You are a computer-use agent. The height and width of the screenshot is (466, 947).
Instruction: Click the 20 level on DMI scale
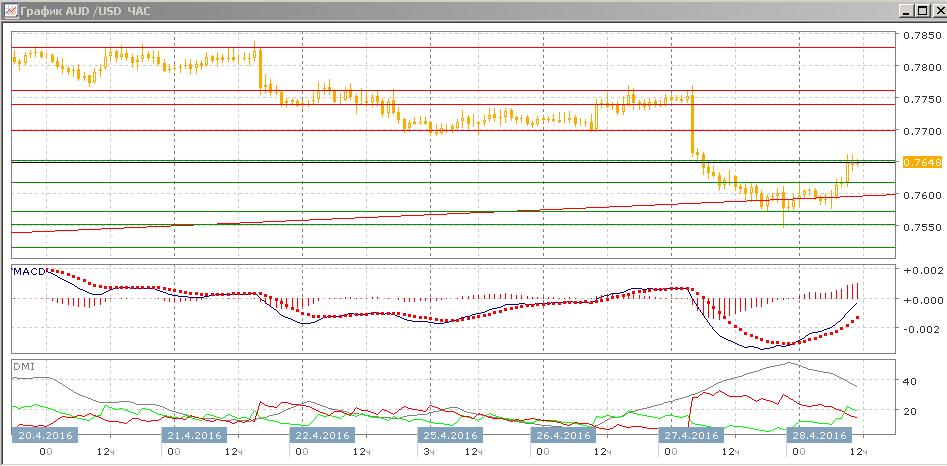coord(910,411)
